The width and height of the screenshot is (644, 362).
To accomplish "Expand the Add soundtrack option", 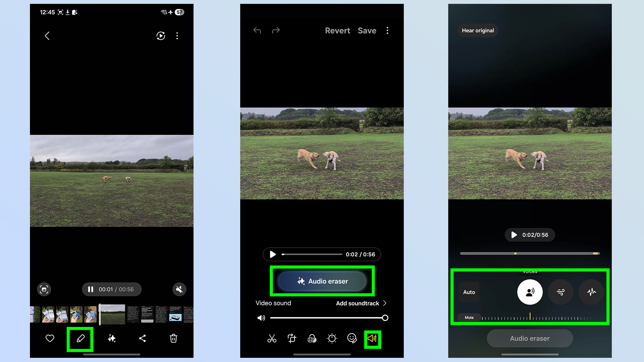I will pyautogui.click(x=361, y=303).
